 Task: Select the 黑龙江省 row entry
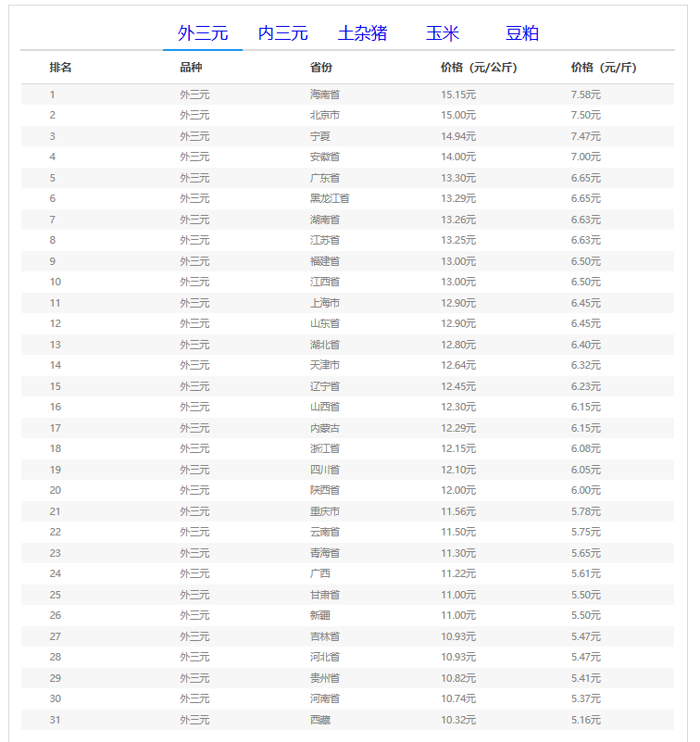tap(330, 198)
